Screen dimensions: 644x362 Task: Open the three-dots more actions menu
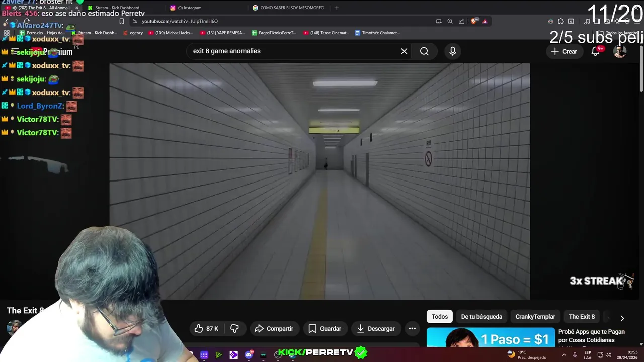coord(412,329)
